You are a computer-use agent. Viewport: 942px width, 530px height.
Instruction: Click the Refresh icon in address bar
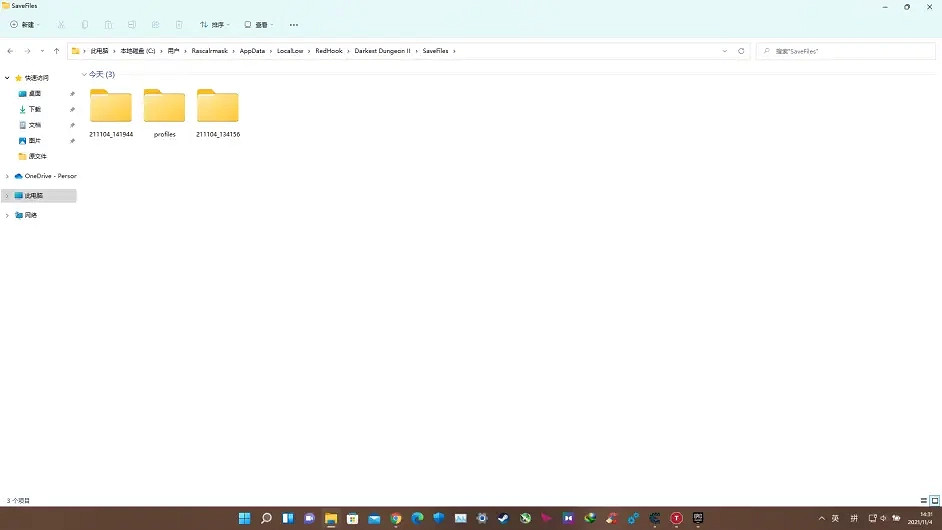coord(741,51)
